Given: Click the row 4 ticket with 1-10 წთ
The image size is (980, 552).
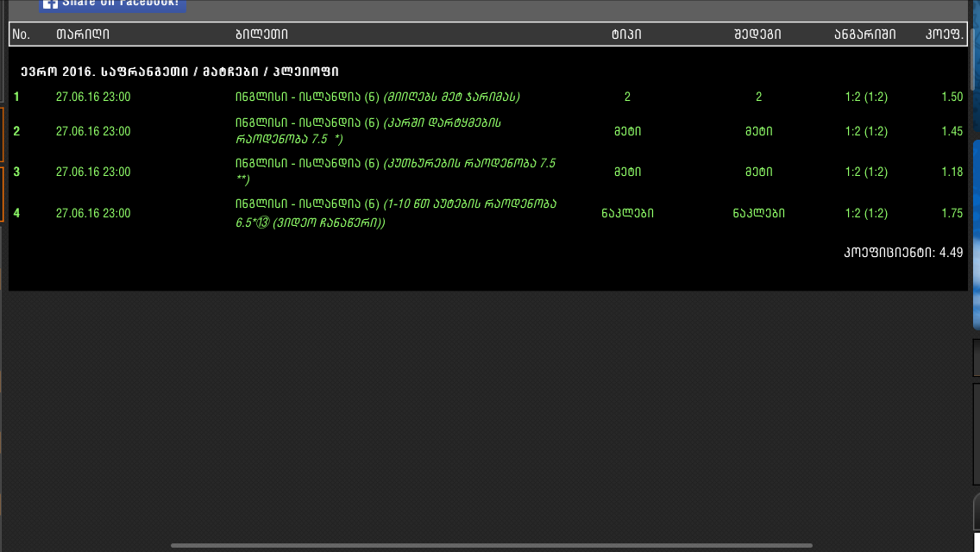Looking at the screenshot, I should 396,212.
